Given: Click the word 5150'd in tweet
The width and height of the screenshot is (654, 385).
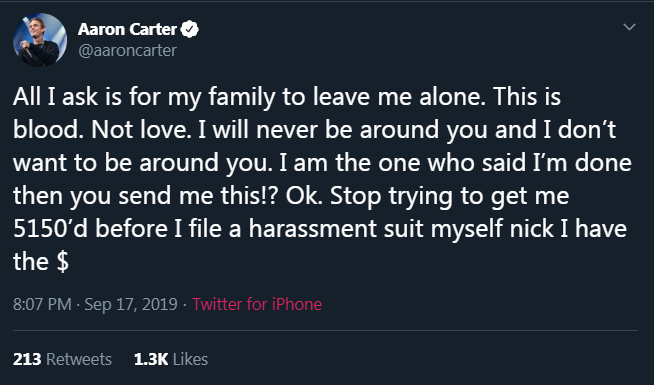Looking at the screenshot, I should (x=50, y=229).
